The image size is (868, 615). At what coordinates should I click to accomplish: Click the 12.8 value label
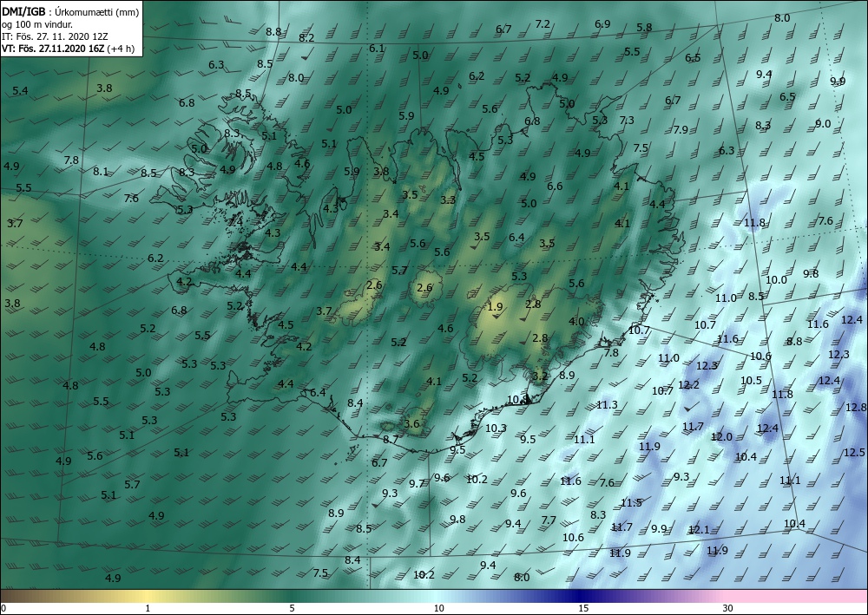coord(856,408)
